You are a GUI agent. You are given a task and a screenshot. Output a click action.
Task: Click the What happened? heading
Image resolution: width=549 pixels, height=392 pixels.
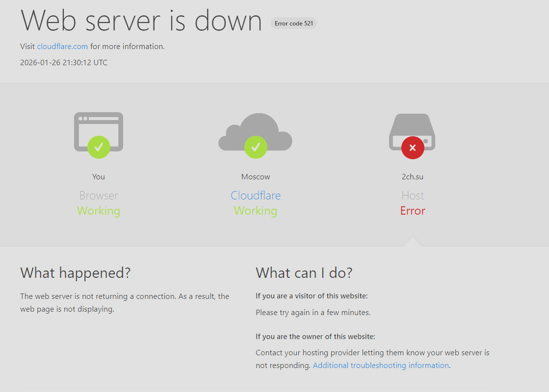[x=76, y=273]
